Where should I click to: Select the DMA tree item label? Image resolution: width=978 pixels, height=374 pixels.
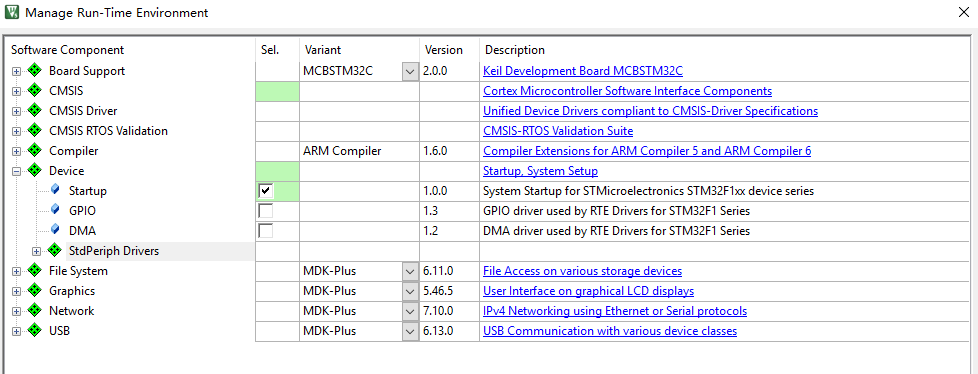coord(82,231)
